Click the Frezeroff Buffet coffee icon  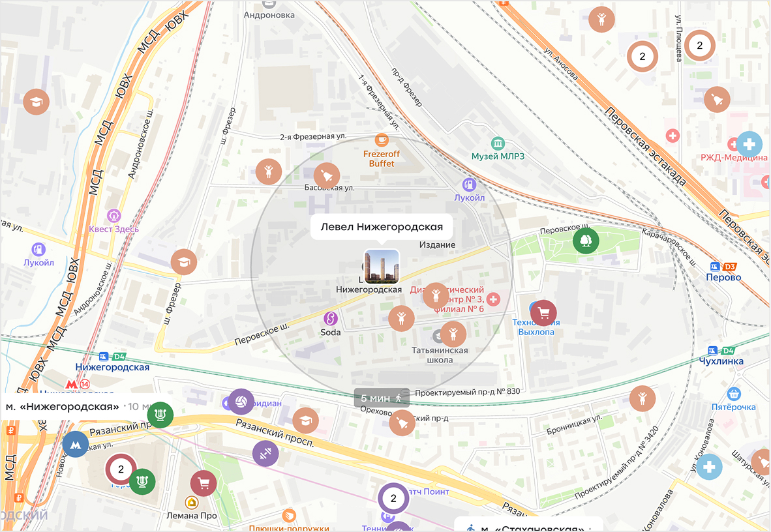tap(382, 140)
